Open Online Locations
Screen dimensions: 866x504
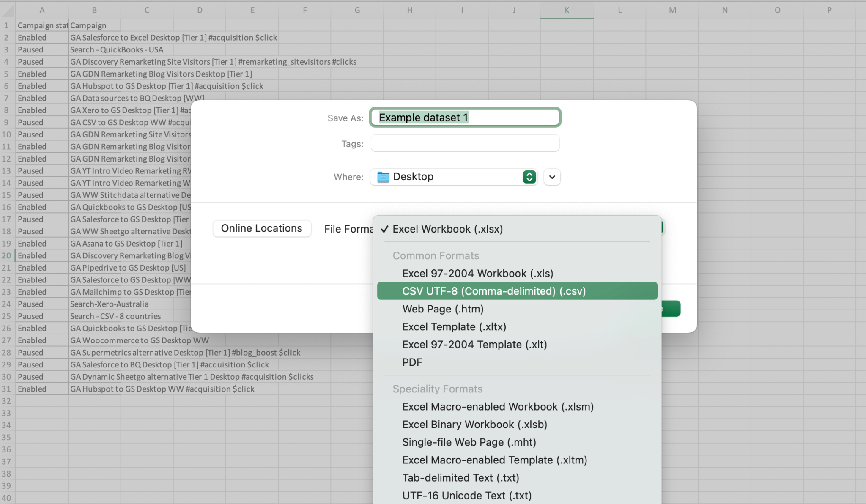tap(262, 228)
